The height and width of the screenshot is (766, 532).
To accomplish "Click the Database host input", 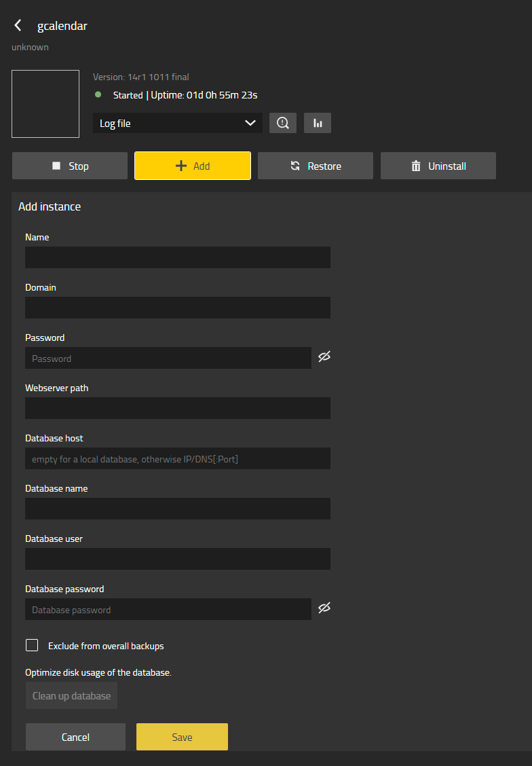I will pyautogui.click(x=178, y=458).
